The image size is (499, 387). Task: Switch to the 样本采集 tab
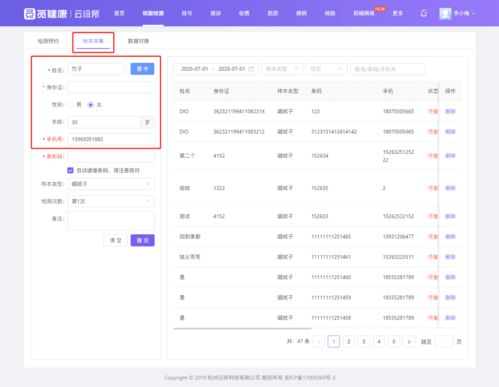[x=93, y=41]
